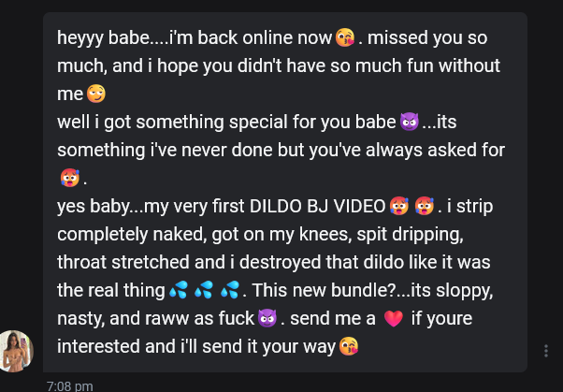Select the kissing emoji after "your way"
This screenshot has width=563, height=392.
[349, 346]
